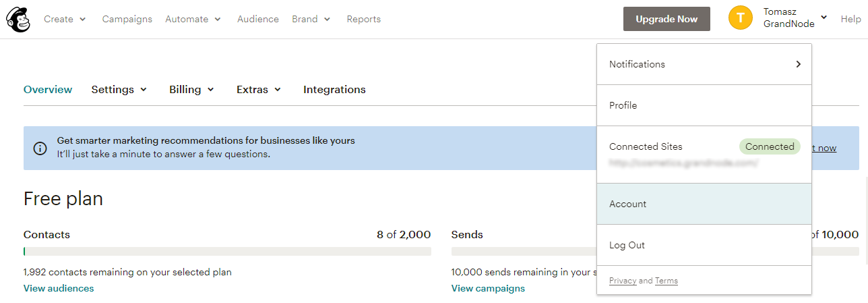
Task: Open the Notifications submenu arrow
Action: pyautogui.click(x=798, y=64)
